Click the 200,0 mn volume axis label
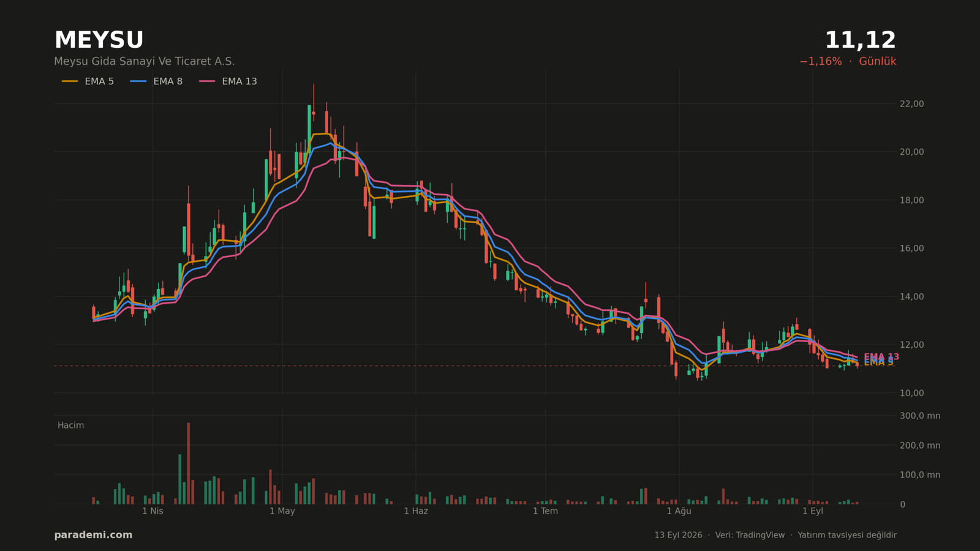 point(919,446)
